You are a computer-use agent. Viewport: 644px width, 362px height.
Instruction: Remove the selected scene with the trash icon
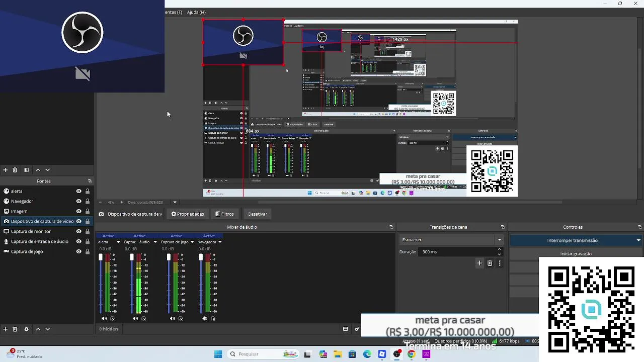coord(15,170)
